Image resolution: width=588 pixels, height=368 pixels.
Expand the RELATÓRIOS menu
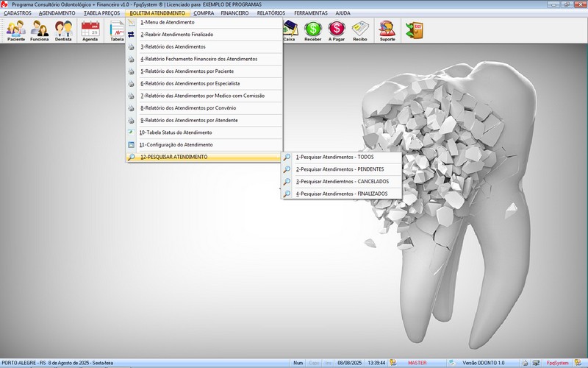pos(271,13)
